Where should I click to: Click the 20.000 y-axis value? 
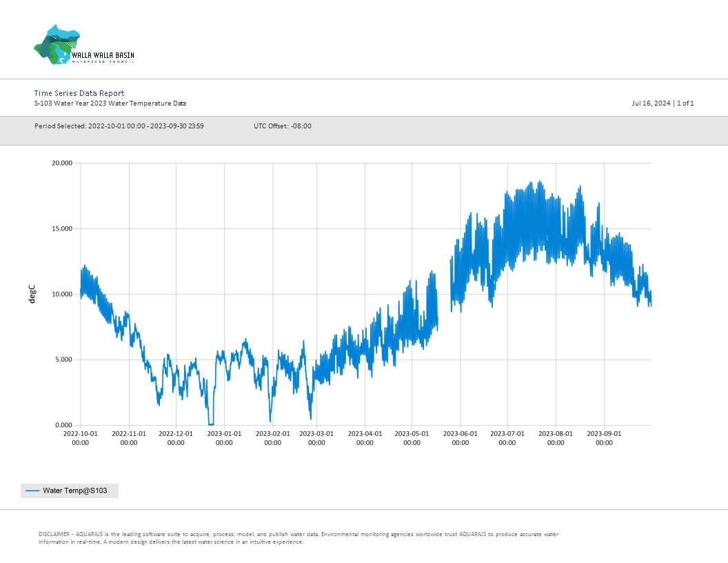[62, 163]
